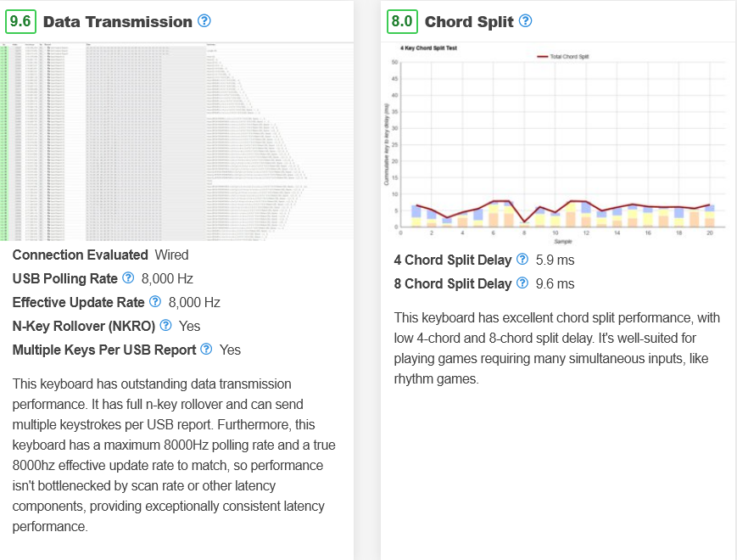Screen dimensions: 737x560
Task: Click the 9.6 ms delay value
Action: point(555,283)
